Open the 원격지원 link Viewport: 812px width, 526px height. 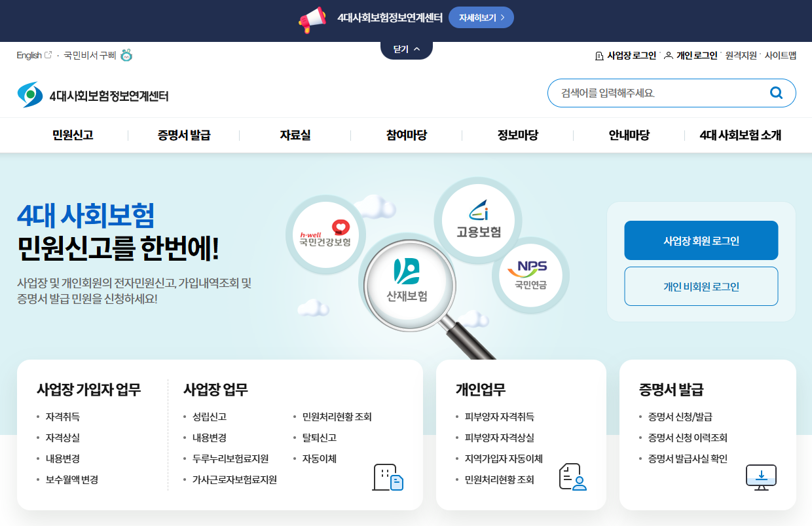pyautogui.click(x=741, y=56)
